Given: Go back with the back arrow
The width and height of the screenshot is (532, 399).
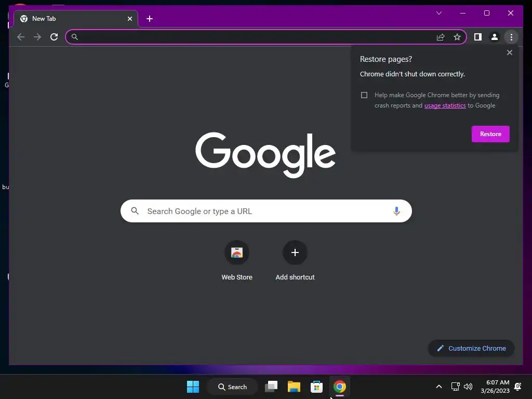Looking at the screenshot, I should [21, 37].
